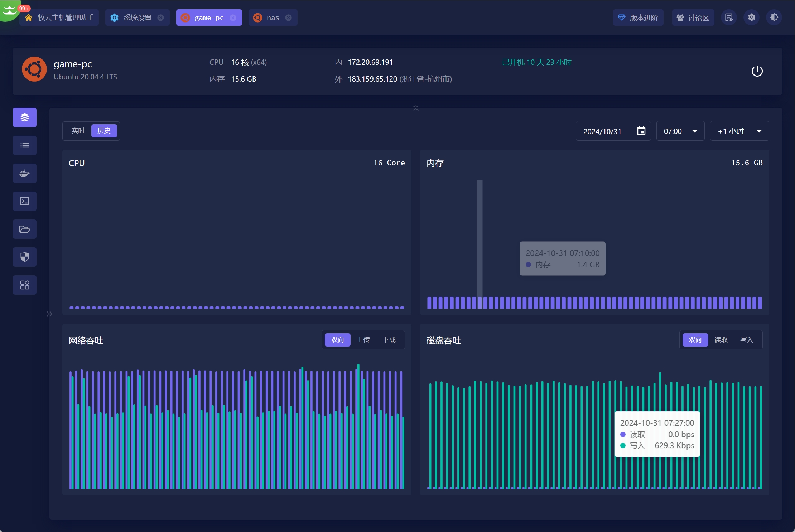Image resolution: width=795 pixels, height=532 pixels.
Task: Select 上传 in 网络吞吐 chart
Action: pyautogui.click(x=363, y=340)
